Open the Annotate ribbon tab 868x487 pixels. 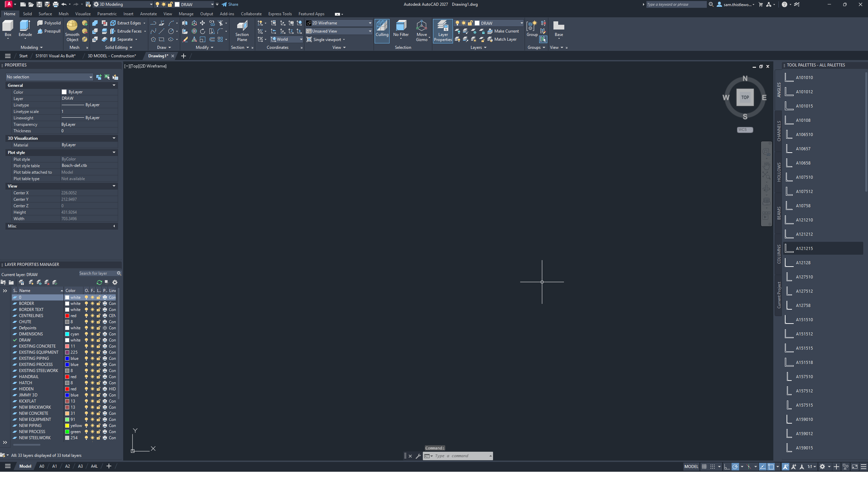148,14
